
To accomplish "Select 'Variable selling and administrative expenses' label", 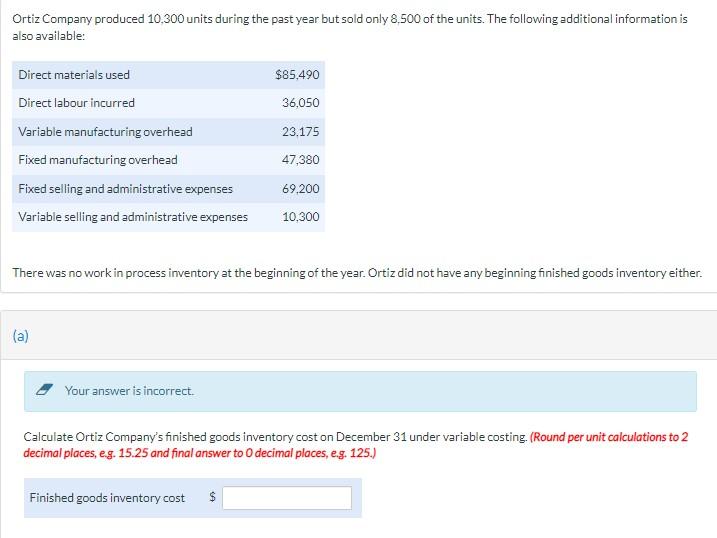I will (133, 217).
